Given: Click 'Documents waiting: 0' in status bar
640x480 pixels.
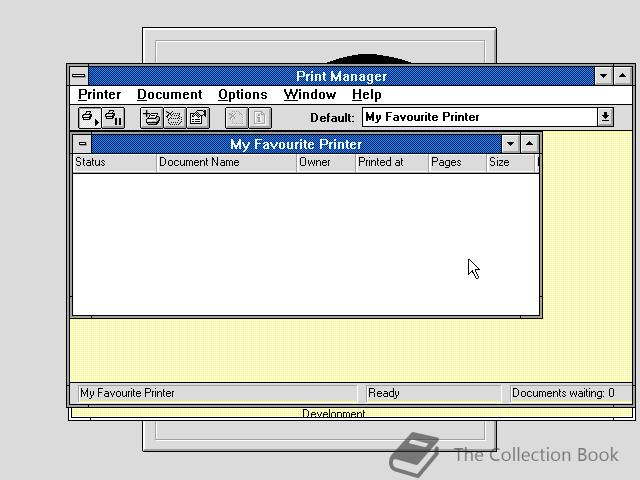Looking at the screenshot, I should coord(563,393).
